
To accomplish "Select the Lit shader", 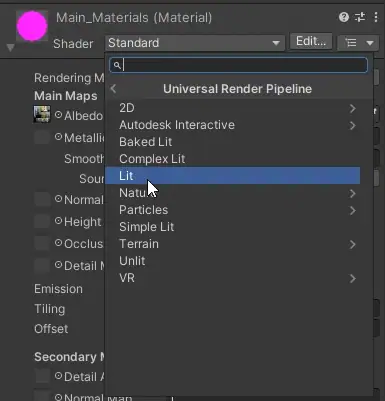I will click(233, 176).
